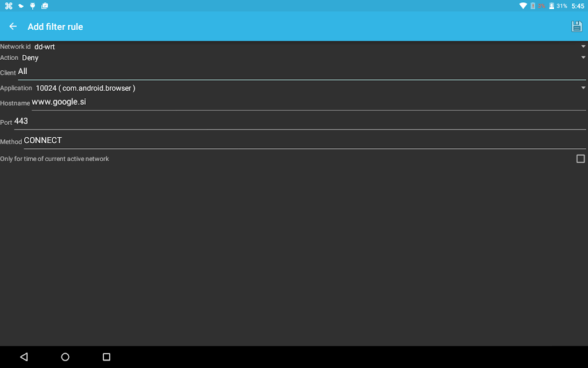Image resolution: width=588 pixels, height=368 pixels.
Task: Tap the 'Only for time of current active network' label
Action: [x=55, y=159]
